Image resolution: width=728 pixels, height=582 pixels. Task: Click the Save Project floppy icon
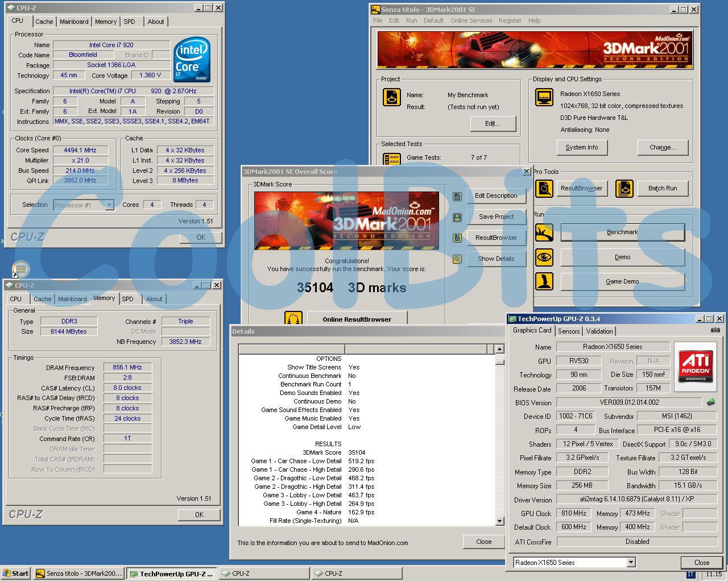pos(457,217)
